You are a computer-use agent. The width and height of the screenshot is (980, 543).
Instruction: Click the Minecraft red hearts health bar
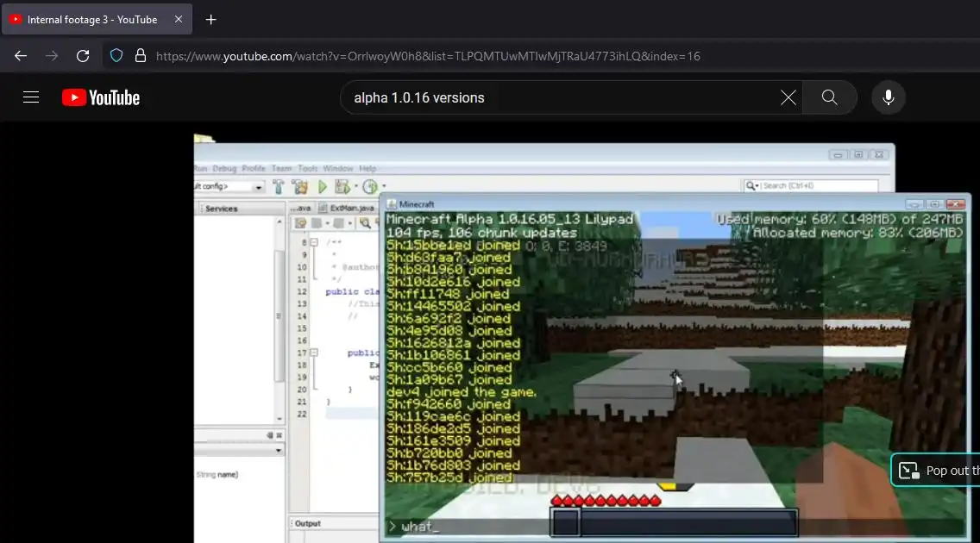coord(606,500)
